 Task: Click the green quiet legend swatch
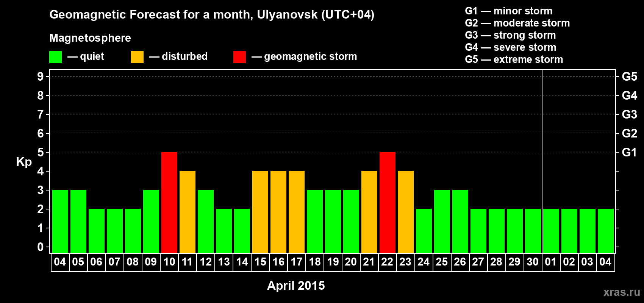[x=56, y=57]
